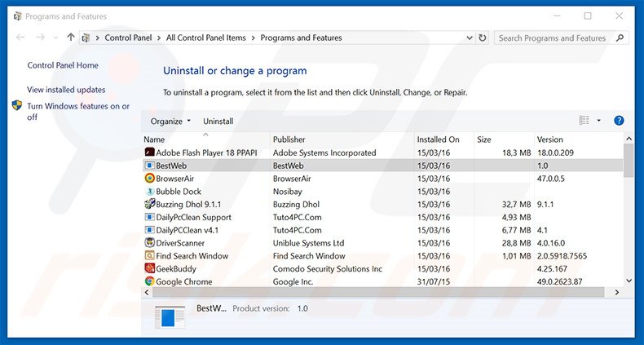Click the Control Panel address bar icon
The image size is (644, 345).
[86, 38]
